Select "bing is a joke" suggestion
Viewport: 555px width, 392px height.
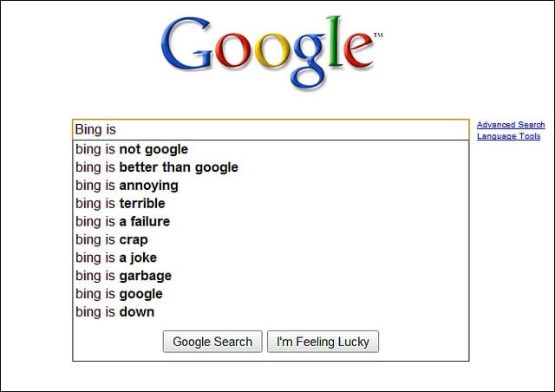click(x=116, y=258)
